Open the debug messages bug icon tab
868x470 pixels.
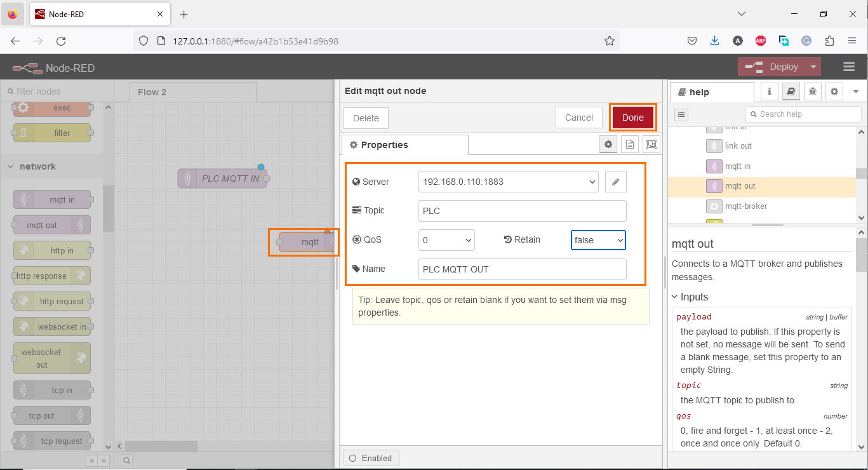click(812, 91)
